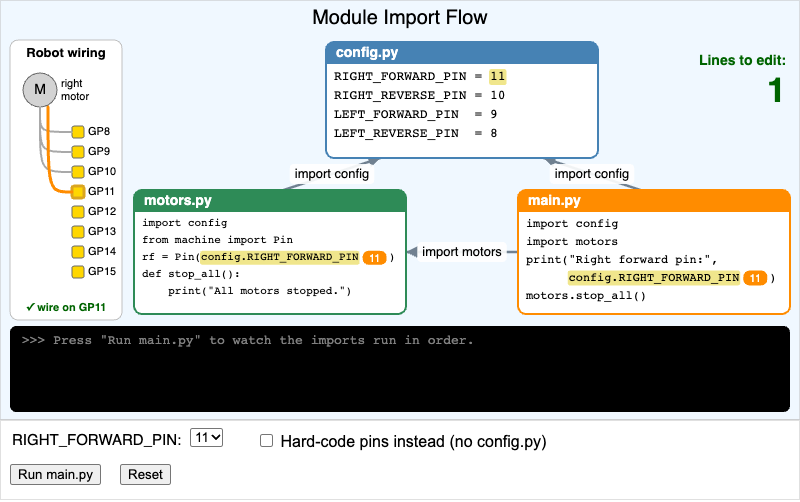This screenshot has height=502, width=800.
Task: Click the Lines to edit counter 1
Action: tap(775, 90)
